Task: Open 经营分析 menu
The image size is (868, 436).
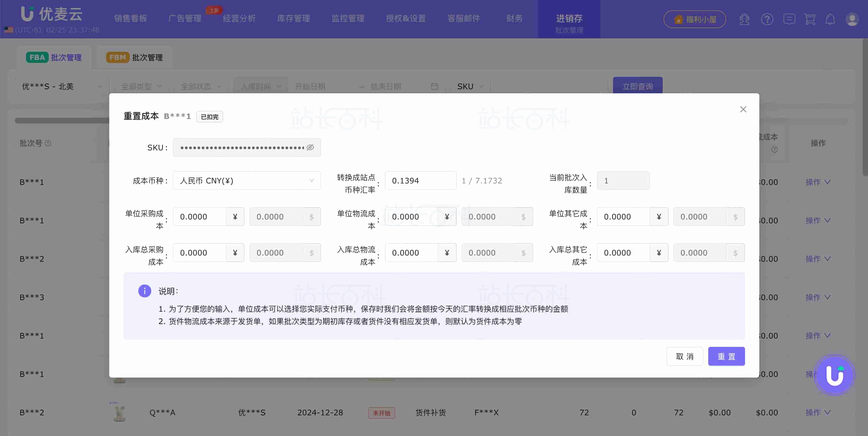Action: (x=239, y=19)
